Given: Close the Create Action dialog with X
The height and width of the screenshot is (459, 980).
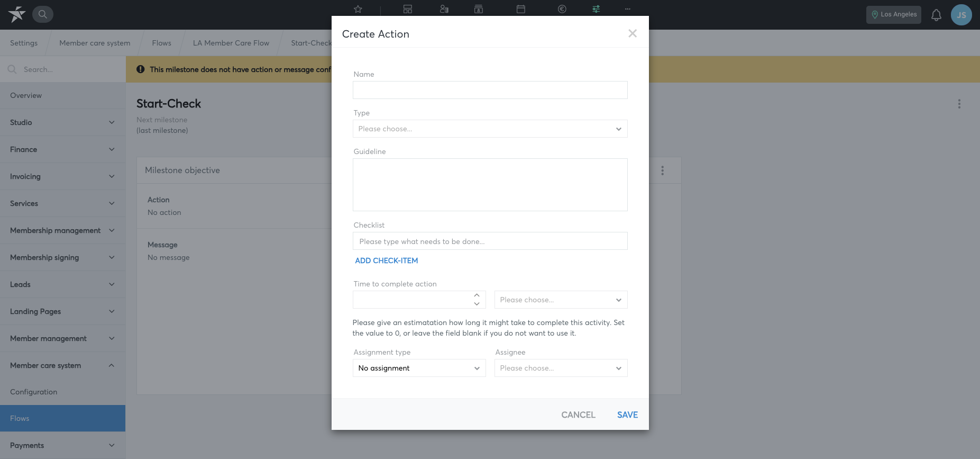Looking at the screenshot, I should click(633, 33).
